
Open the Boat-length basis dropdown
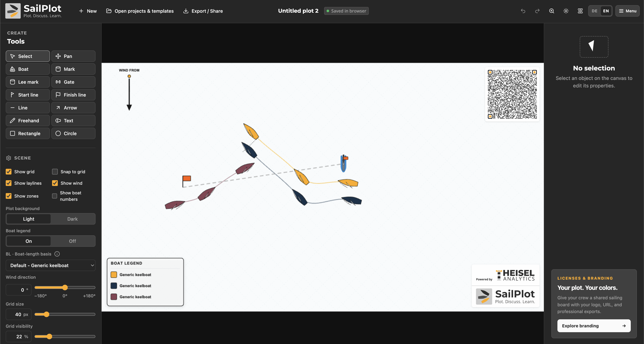pyautogui.click(x=50, y=265)
